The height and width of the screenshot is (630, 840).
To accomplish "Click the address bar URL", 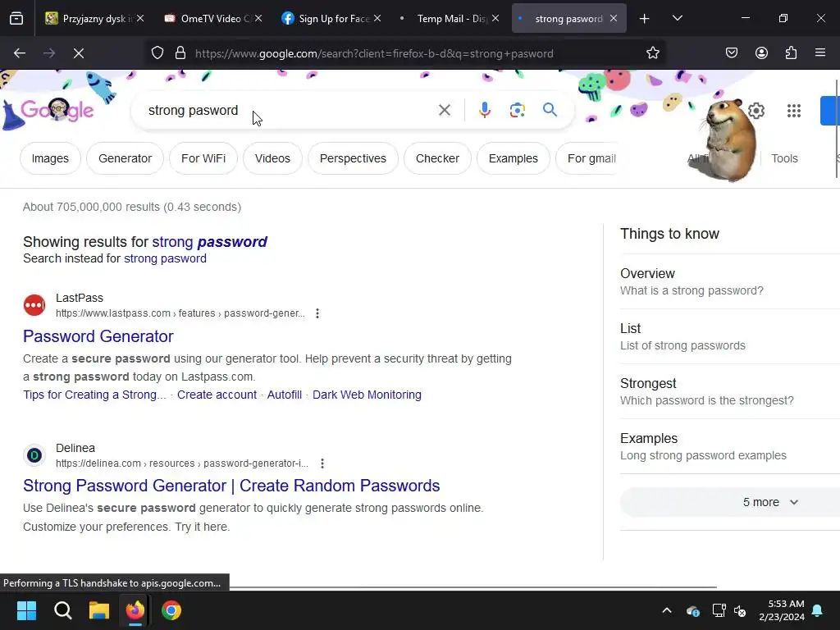I will pyautogui.click(x=374, y=53).
